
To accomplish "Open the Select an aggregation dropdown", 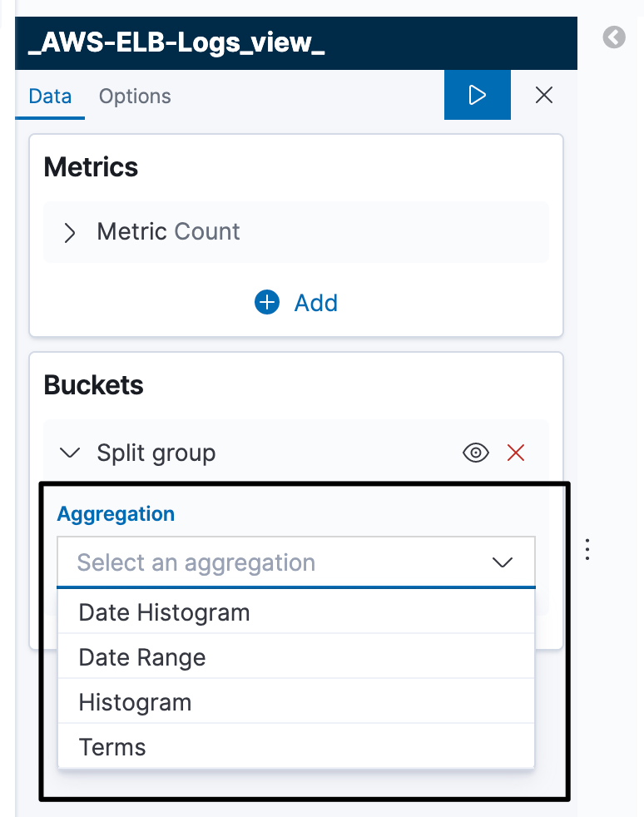I will pyautogui.click(x=296, y=562).
